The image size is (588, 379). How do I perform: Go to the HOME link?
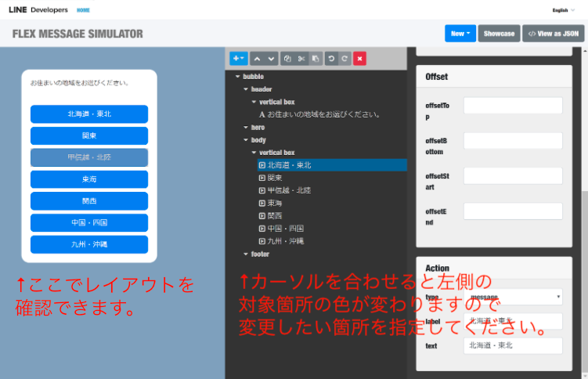83,10
